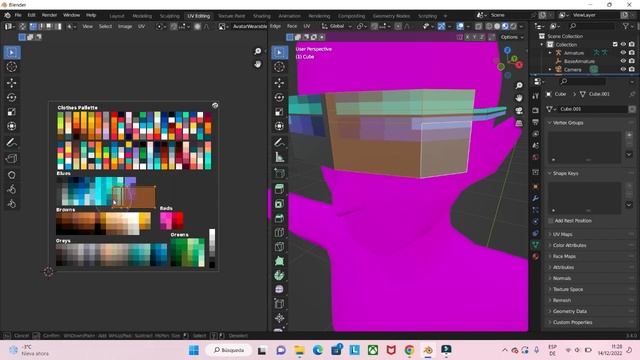
Task: Open the Render menu
Action: pyautogui.click(x=49, y=15)
